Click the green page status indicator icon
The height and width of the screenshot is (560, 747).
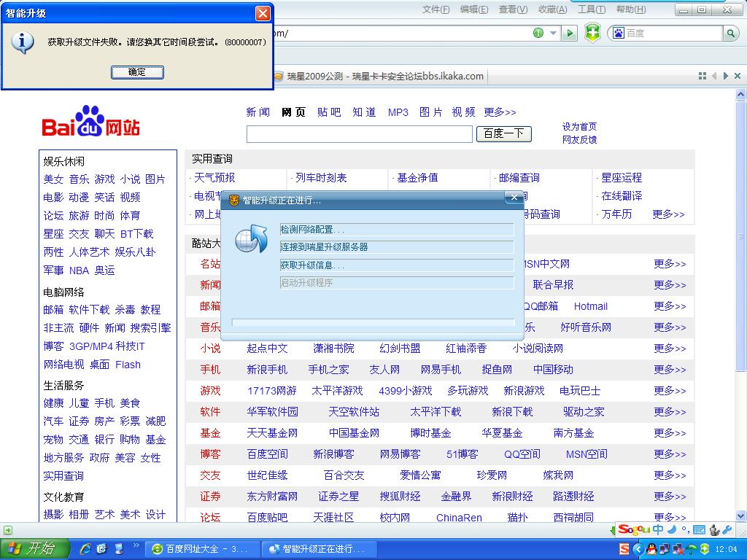538,33
